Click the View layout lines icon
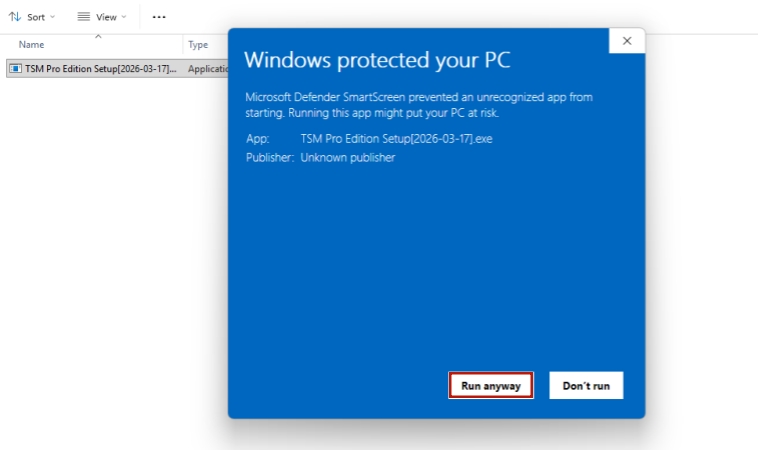Viewport: 758px width, 450px height. (84, 17)
